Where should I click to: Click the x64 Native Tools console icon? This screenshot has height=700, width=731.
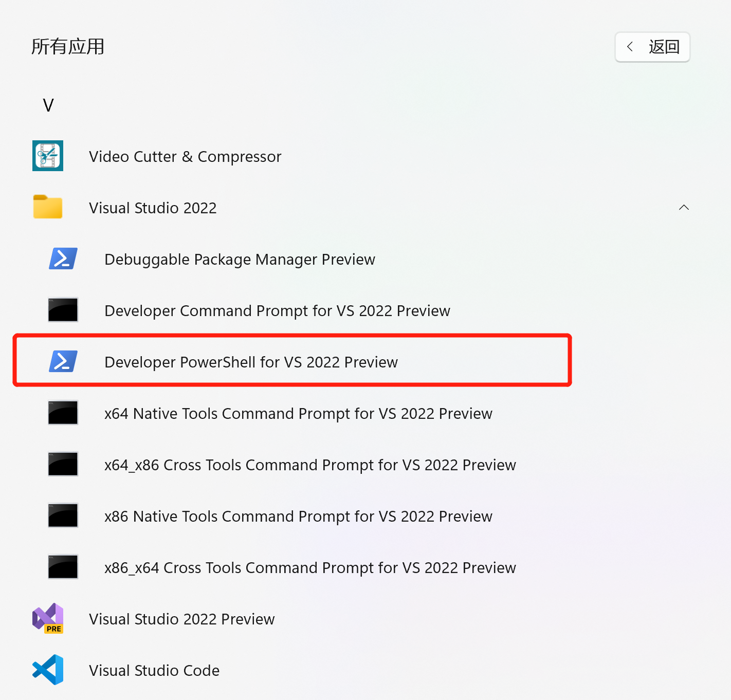(x=63, y=413)
